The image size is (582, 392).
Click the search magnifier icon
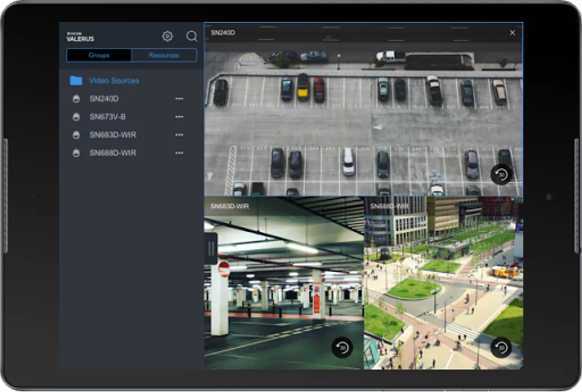[192, 36]
